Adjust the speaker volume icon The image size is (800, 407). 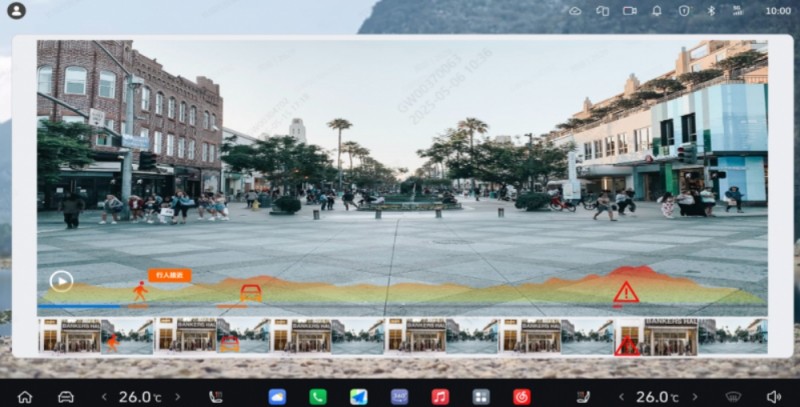773,397
